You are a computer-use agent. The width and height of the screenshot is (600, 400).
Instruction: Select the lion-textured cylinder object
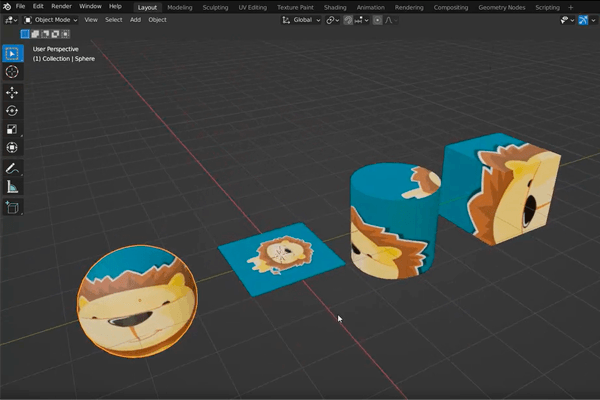click(x=395, y=221)
